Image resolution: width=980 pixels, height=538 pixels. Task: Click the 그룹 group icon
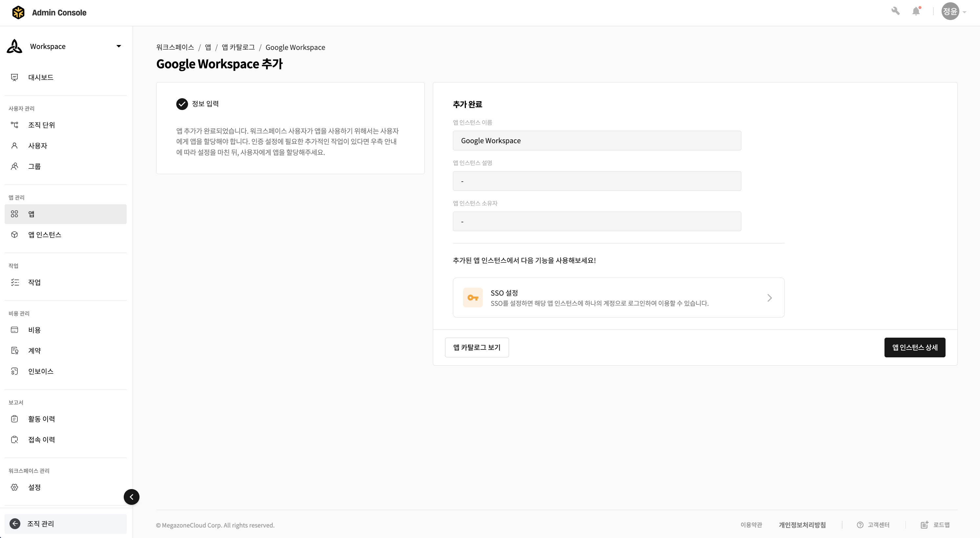coord(14,166)
